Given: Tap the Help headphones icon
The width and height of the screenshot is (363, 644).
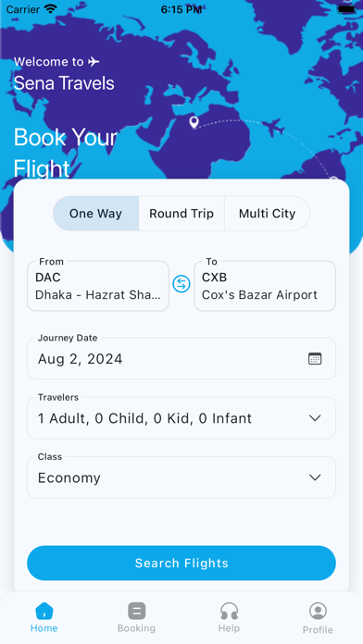Looking at the screenshot, I should [229, 611].
